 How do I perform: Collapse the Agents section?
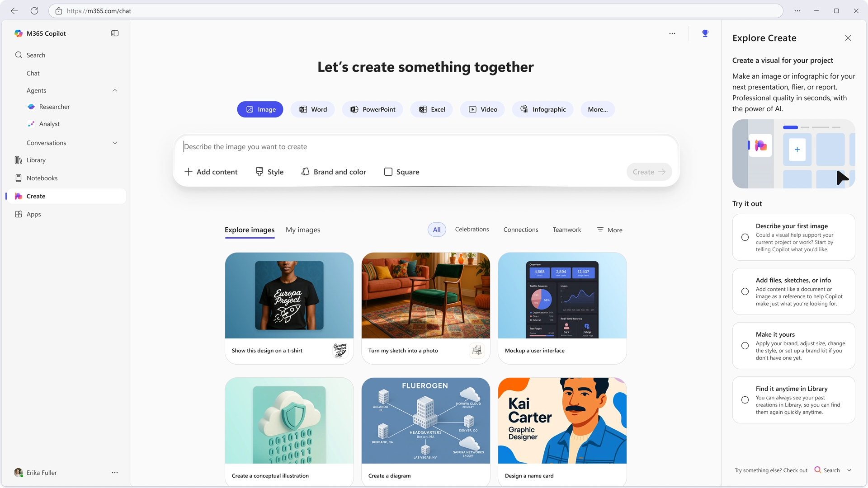pyautogui.click(x=114, y=90)
